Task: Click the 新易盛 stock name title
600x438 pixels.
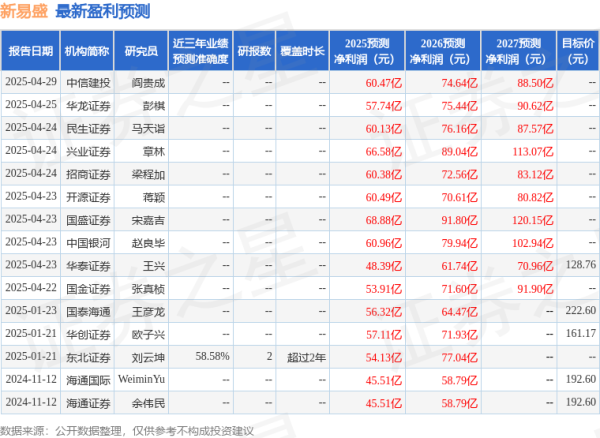Action: pos(24,11)
